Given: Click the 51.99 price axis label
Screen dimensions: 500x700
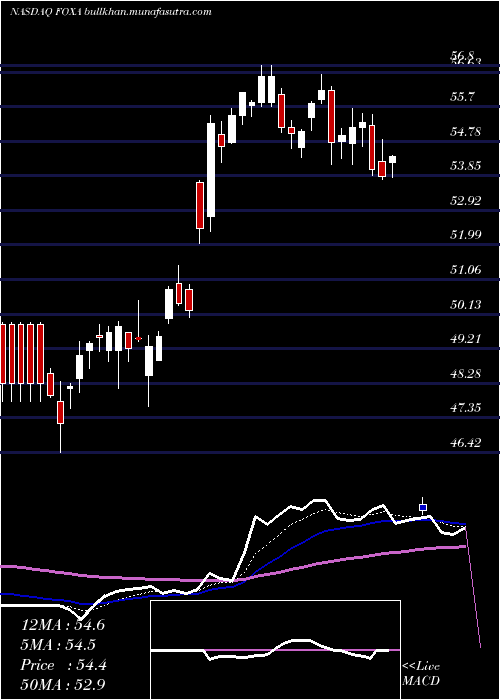Looking at the screenshot, I should (466, 235).
